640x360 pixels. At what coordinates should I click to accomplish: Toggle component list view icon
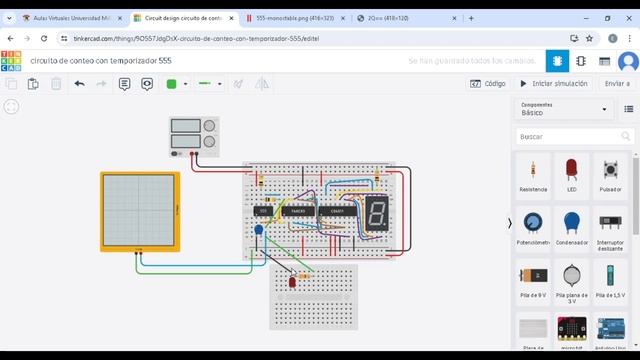(629, 109)
